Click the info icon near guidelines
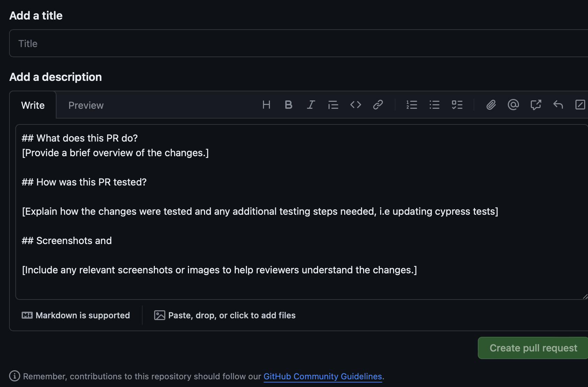The image size is (588, 387). point(15,376)
